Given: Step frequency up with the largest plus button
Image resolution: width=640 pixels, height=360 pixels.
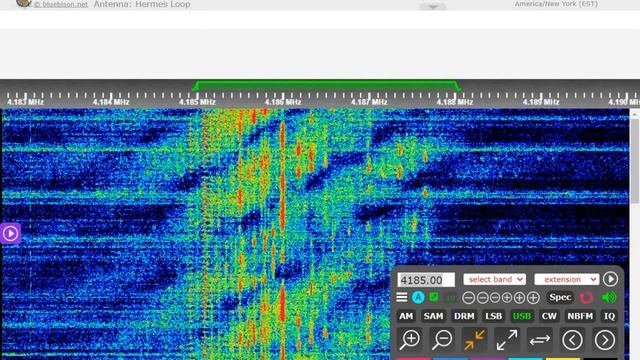Looking at the screenshot, I should click(533, 298).
